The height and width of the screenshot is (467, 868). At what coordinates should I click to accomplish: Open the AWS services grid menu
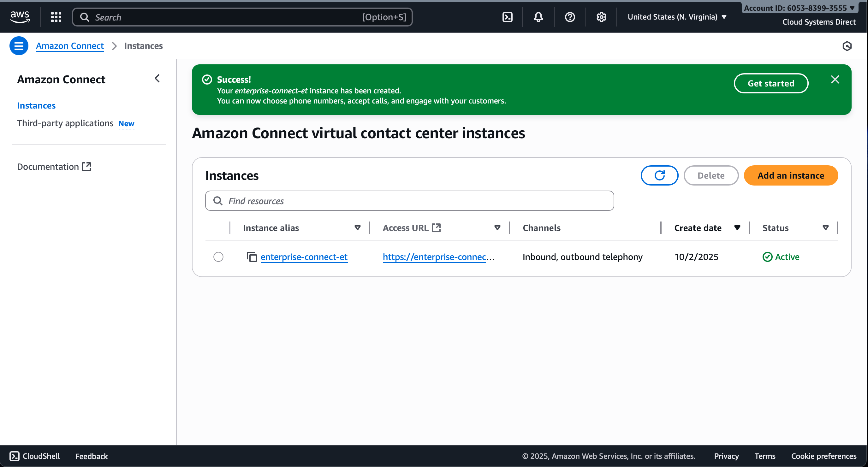point(56,17)
